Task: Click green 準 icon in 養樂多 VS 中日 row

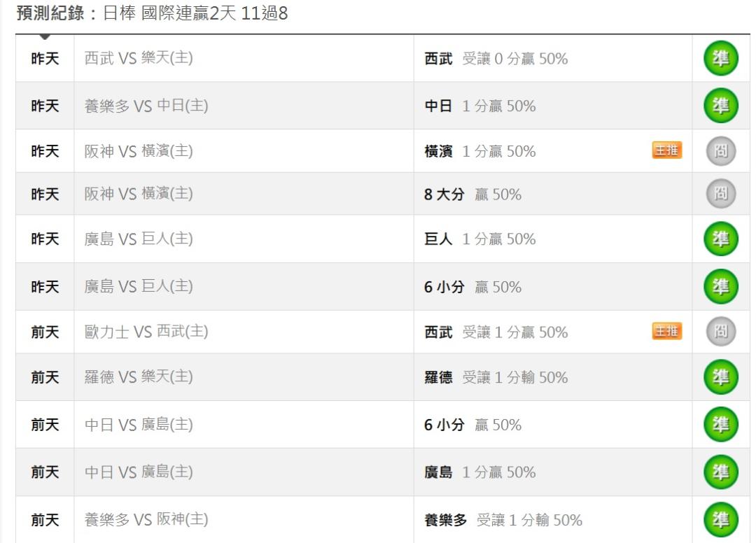Action: (721, 106)
